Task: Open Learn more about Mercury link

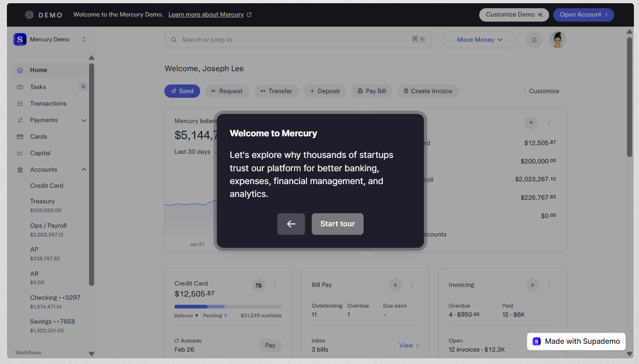Action: click(x=210, y=15)
